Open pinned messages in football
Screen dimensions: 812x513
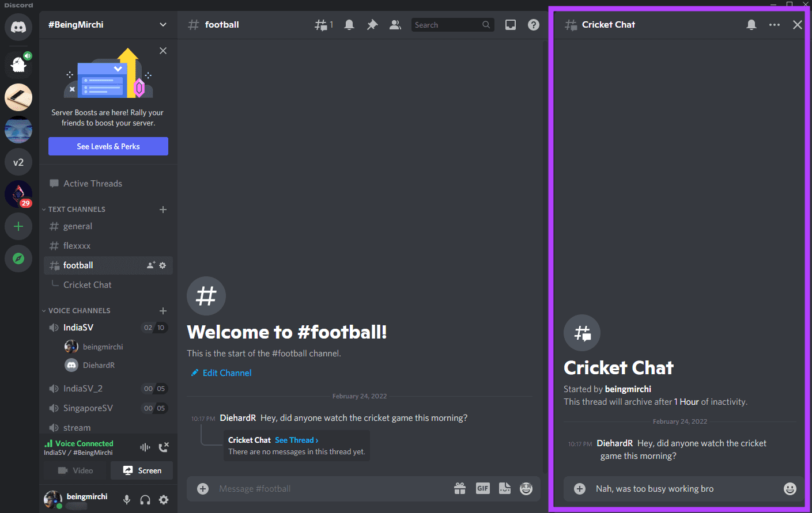coord(372,25)
